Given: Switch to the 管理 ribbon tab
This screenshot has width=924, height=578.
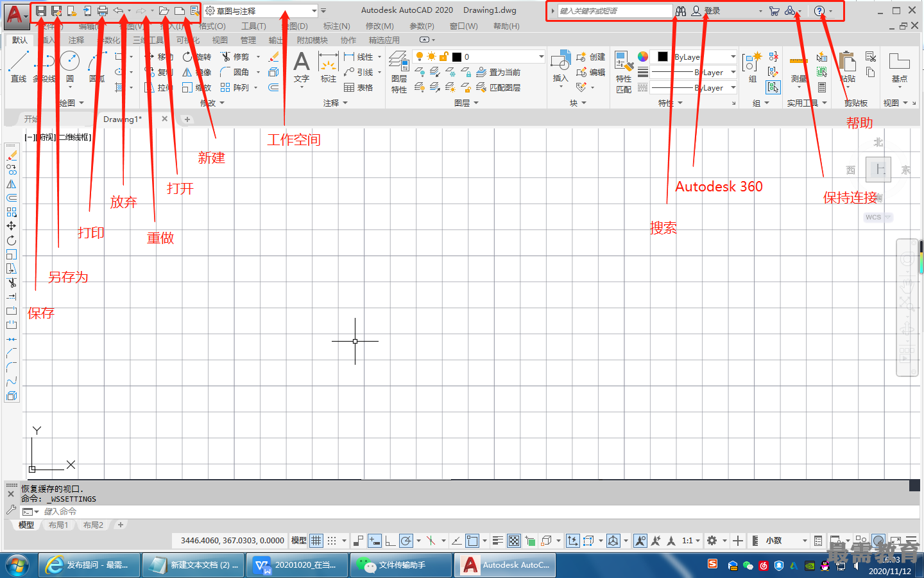Looking at the screenshot, I should click(x=248, y=40).
